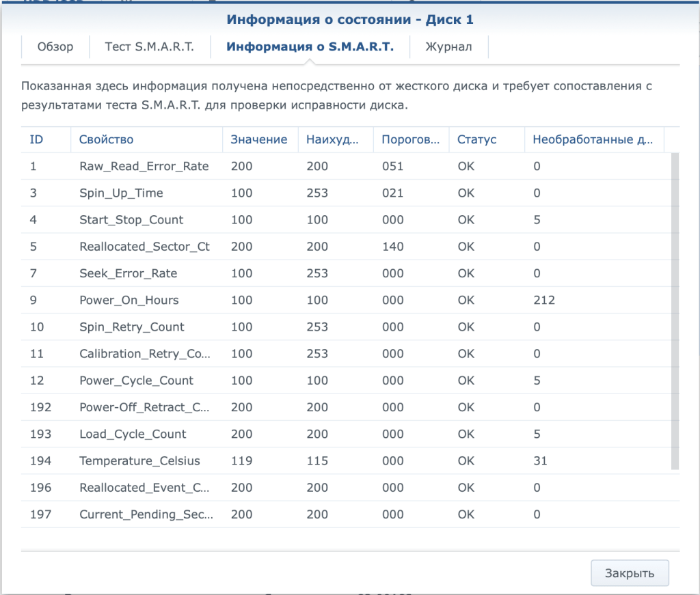The width and height of the screenshot is (700, 595).
Task: Click raw value 212 for Power_On_Hours
Action: tap(544, 300)
